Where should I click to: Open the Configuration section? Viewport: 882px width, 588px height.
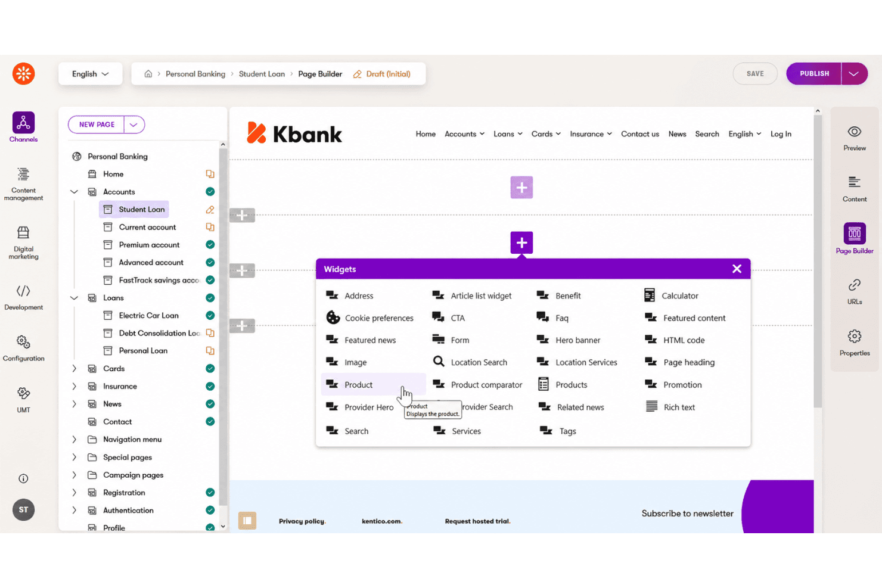click(23, 349)
